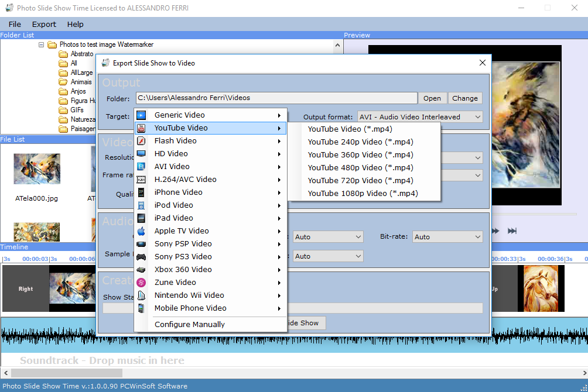
Task: Click the Xbox 360 Video icon
Action: (x=141, y=270)
